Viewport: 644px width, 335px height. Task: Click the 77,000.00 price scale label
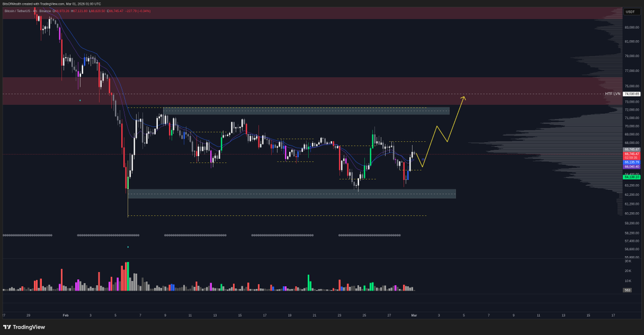pyautogui.click(x=631, y=71)
